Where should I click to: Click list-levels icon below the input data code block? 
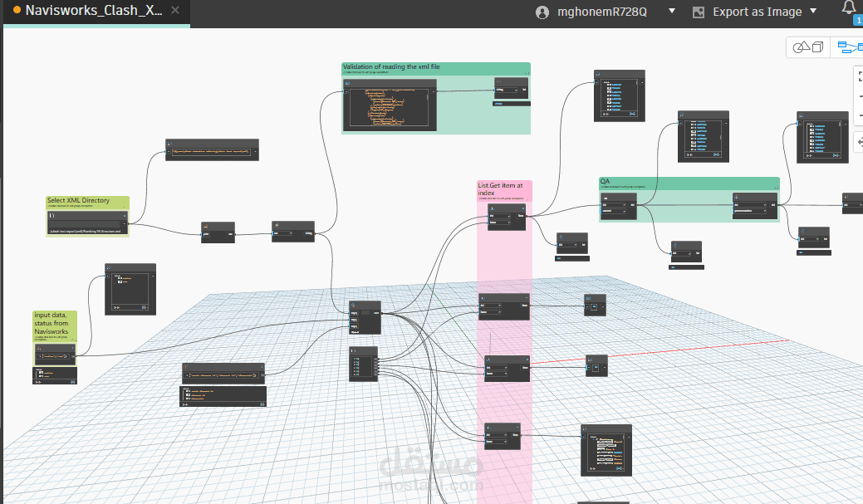tap(38, 381)
